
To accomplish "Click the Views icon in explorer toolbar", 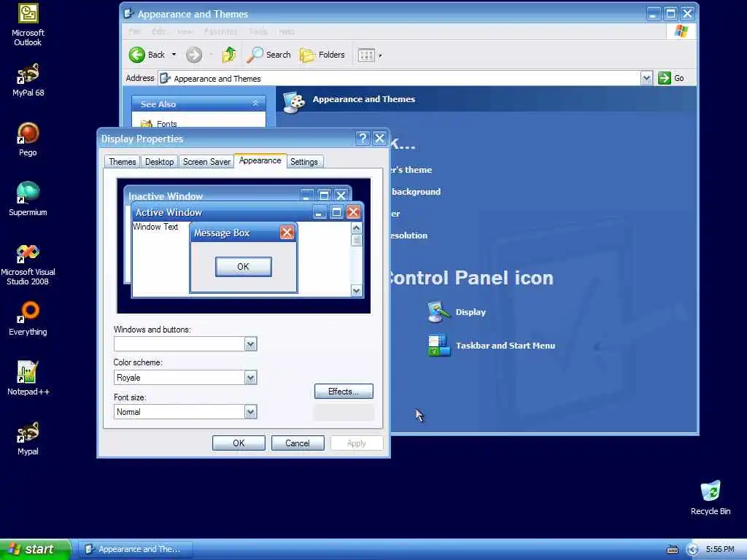I will 366,55.
